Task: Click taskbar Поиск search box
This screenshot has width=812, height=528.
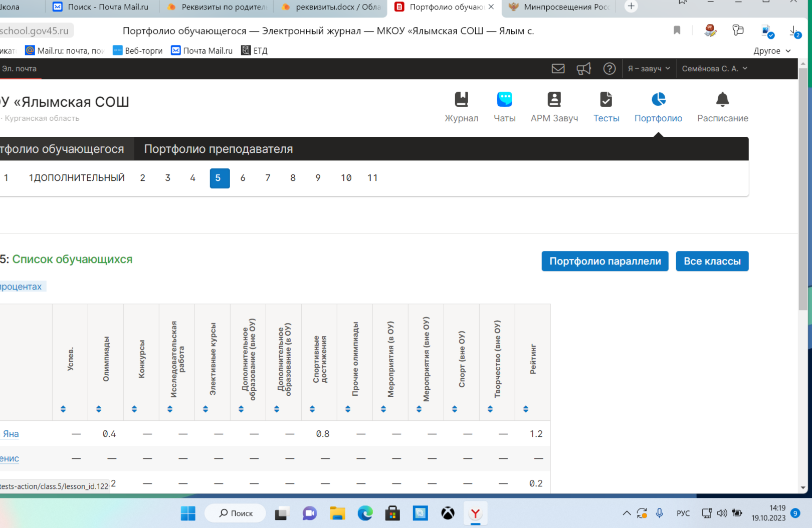Action: (x=236, y=513)
